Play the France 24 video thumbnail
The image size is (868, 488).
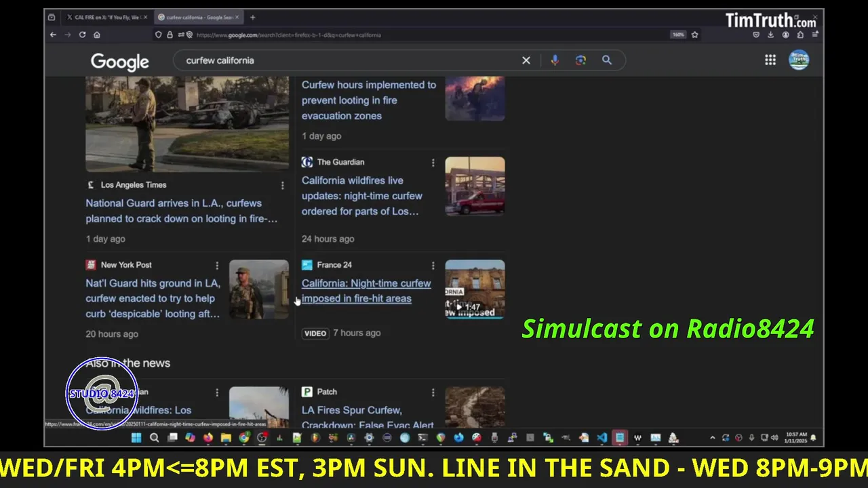coord(475,289)
